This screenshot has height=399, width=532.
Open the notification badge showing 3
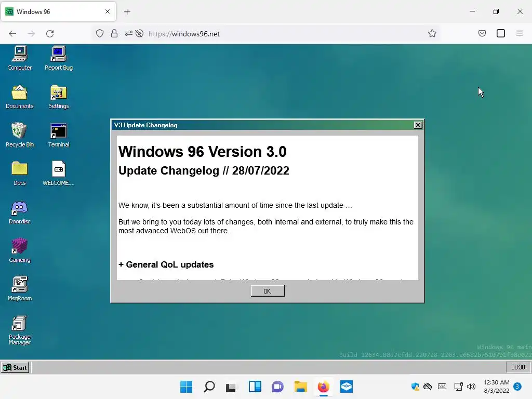point(517,387)
